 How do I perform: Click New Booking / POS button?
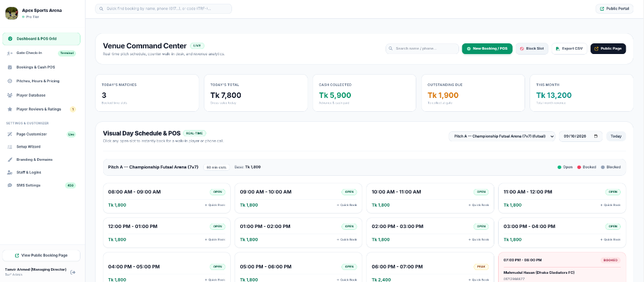click(487, 49)
